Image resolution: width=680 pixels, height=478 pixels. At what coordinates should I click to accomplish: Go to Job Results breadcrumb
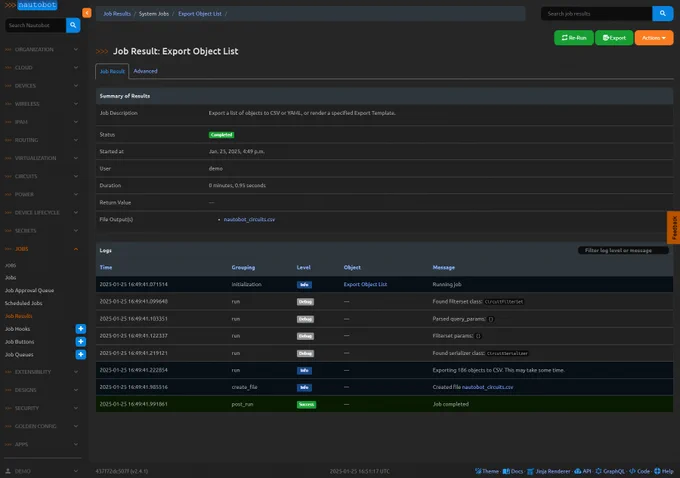point(117,14)
